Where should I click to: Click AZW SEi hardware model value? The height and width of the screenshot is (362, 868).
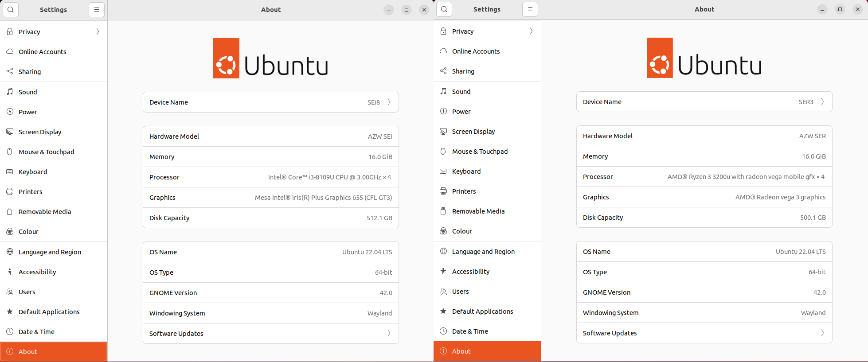[380, 136]
